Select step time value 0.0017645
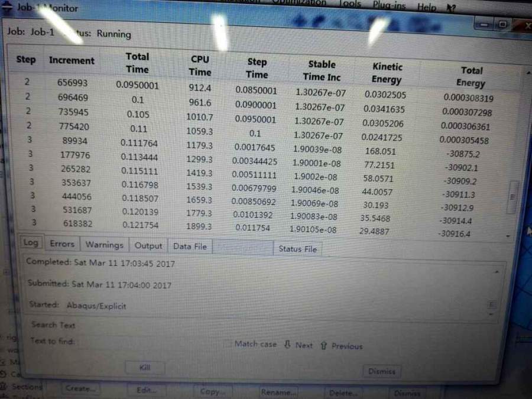 254,148
